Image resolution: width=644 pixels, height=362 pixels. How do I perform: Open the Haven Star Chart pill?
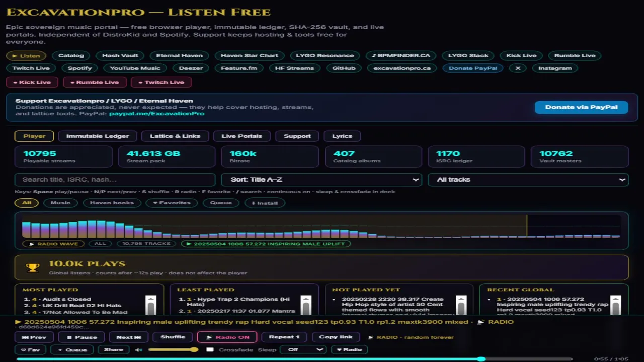(249, 55)
